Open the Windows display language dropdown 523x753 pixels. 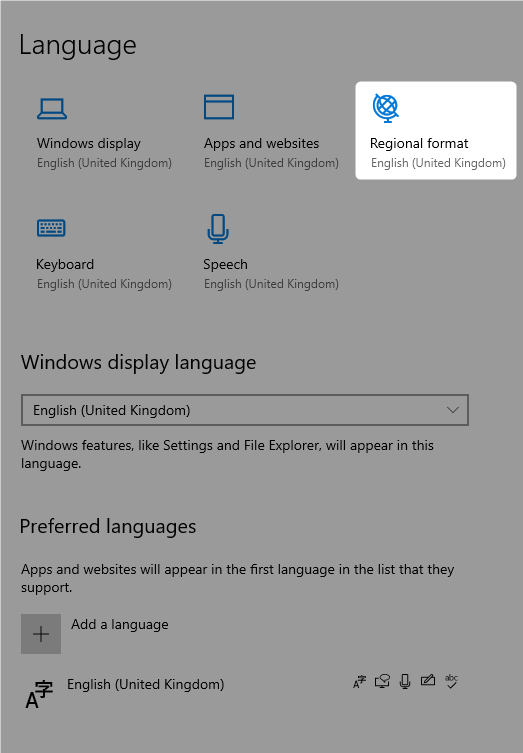[x=244, y=410]
